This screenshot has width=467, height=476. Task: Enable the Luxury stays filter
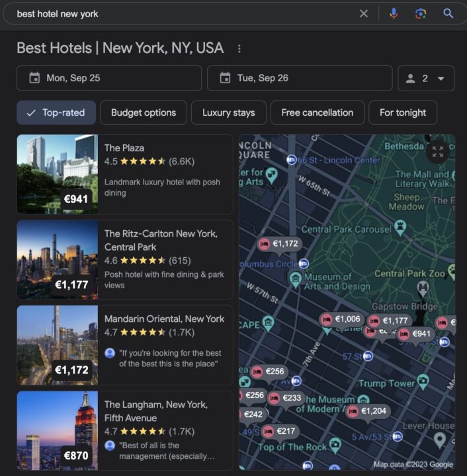point(229,112)
